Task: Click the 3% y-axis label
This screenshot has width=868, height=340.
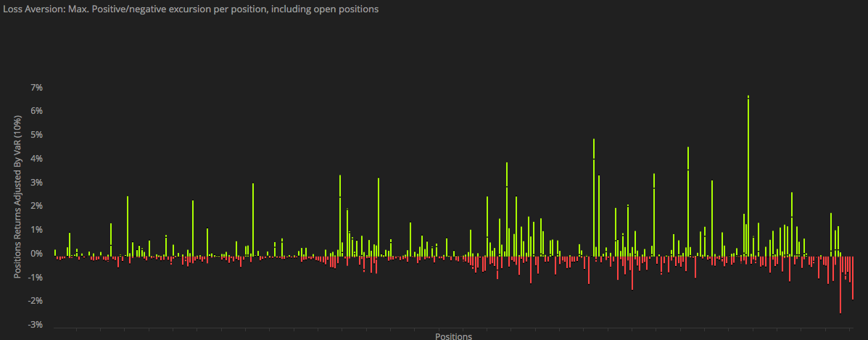Action: [36, 183]
